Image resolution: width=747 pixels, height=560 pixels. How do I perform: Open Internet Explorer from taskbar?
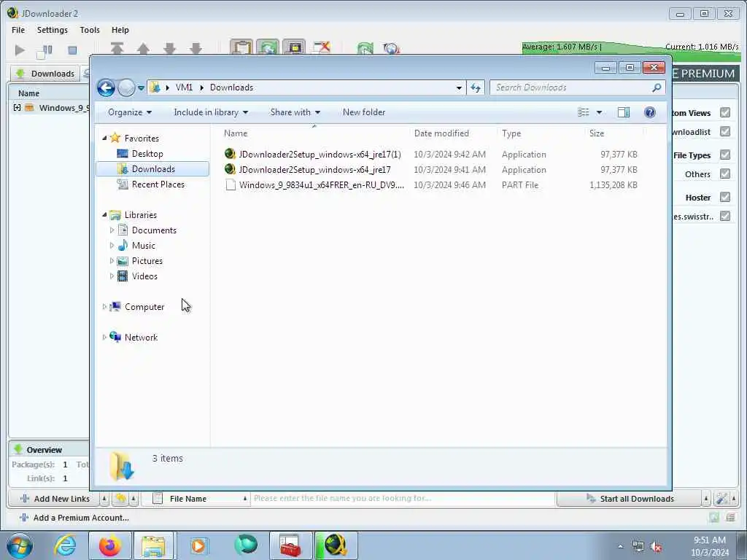tap(66, 545)
